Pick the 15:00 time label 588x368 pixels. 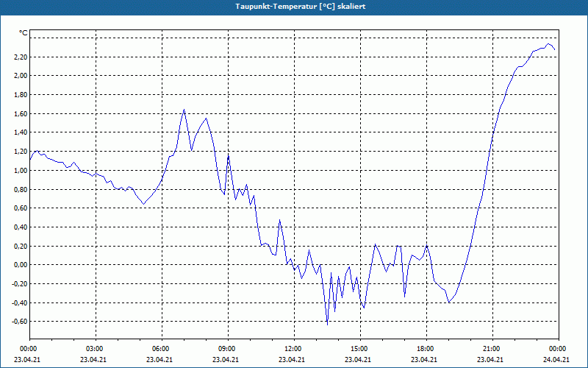358,349
